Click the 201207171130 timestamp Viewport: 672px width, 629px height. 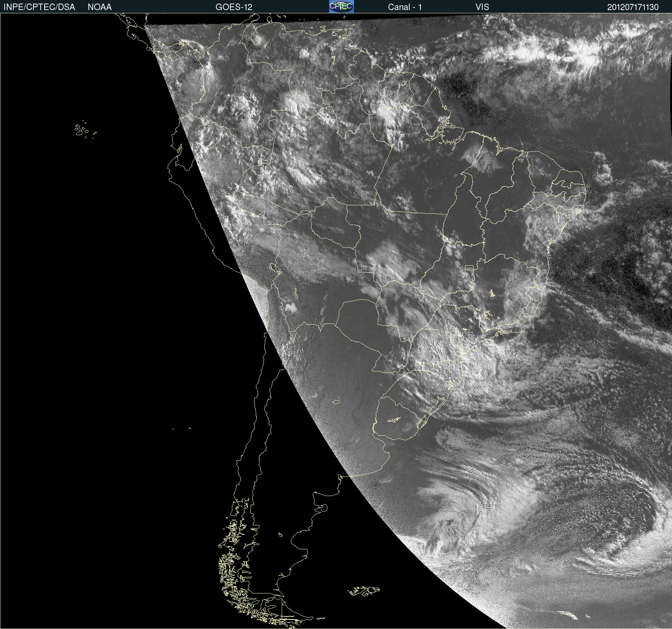click(633, 7)
